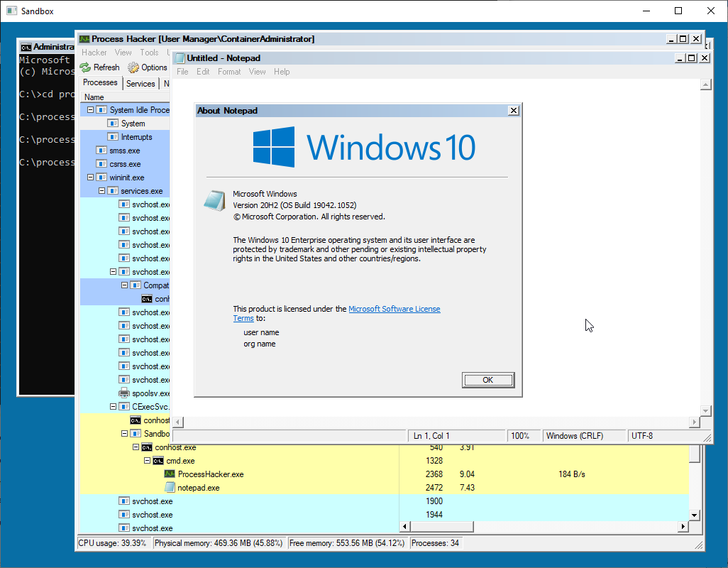
Task: Select the ProcessHacker.exe process icon
Action: point(170,474)
